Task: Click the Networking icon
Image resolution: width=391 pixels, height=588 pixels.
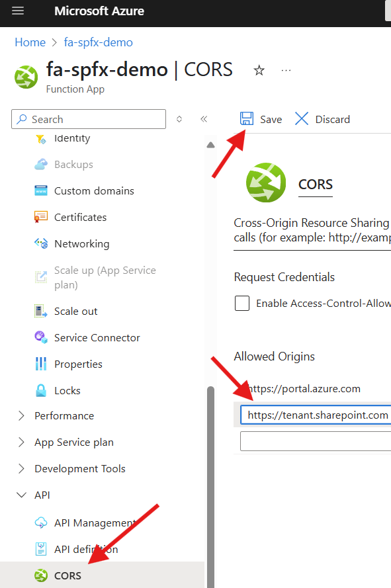Action: click(41, 243)
